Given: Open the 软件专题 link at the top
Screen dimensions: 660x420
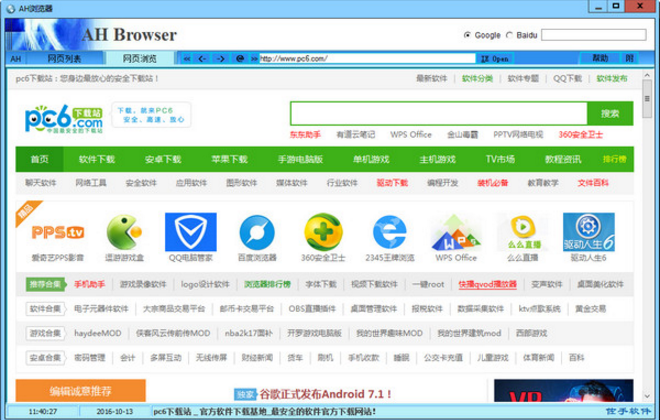Looking at the screenshot, I should 523,78.
